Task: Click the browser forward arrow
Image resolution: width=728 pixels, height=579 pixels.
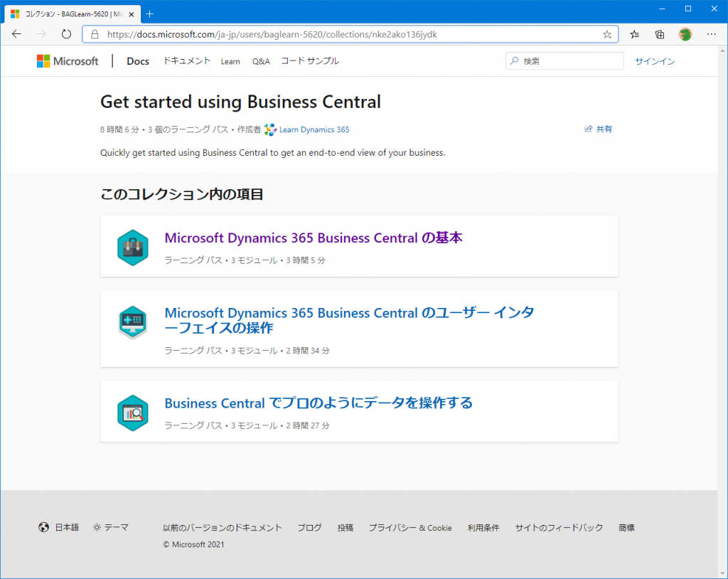Action: (x=41, y=34)
